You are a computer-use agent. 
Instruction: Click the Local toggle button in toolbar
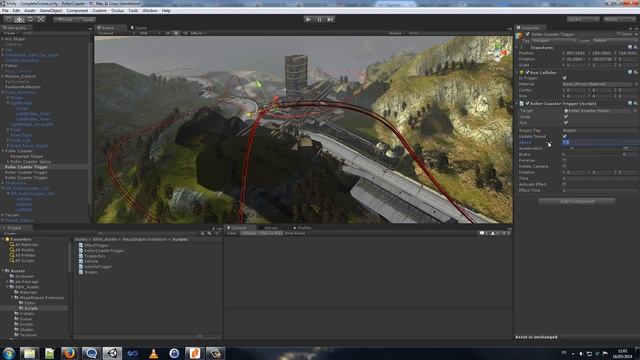(86, 19)
